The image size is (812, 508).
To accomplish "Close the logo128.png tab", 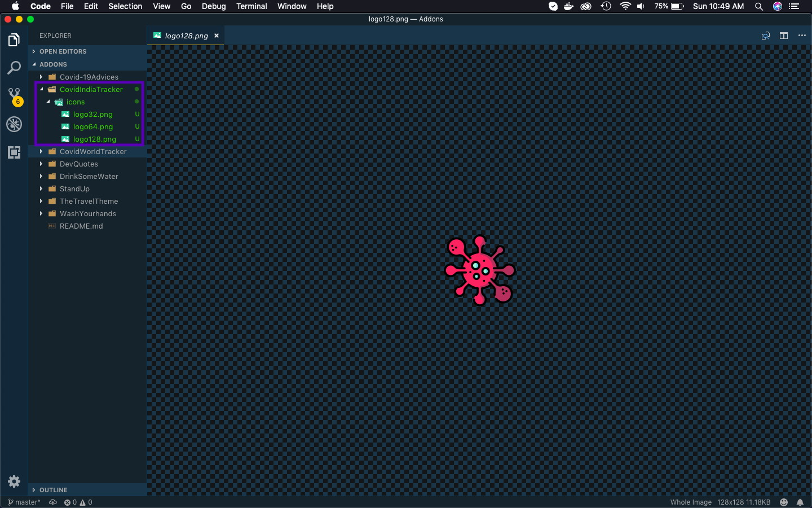I will point(217,36).
